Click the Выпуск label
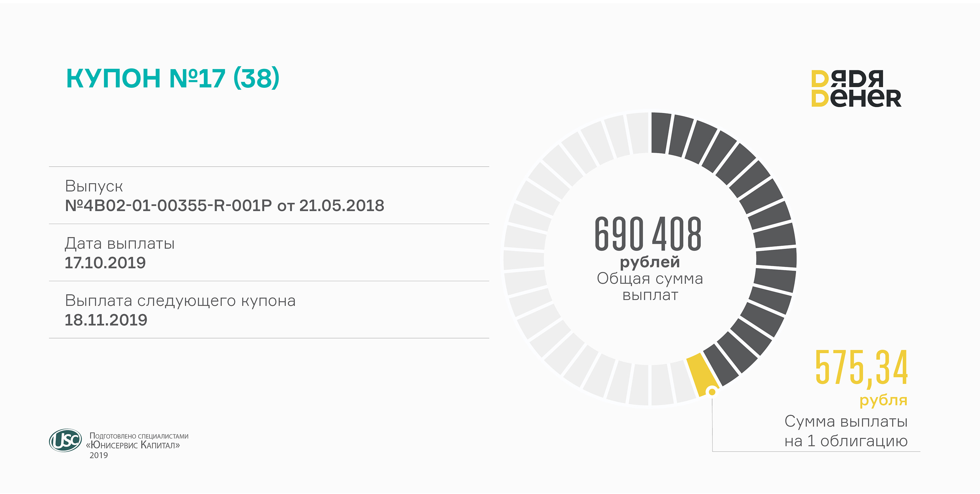 pos(93,186)
